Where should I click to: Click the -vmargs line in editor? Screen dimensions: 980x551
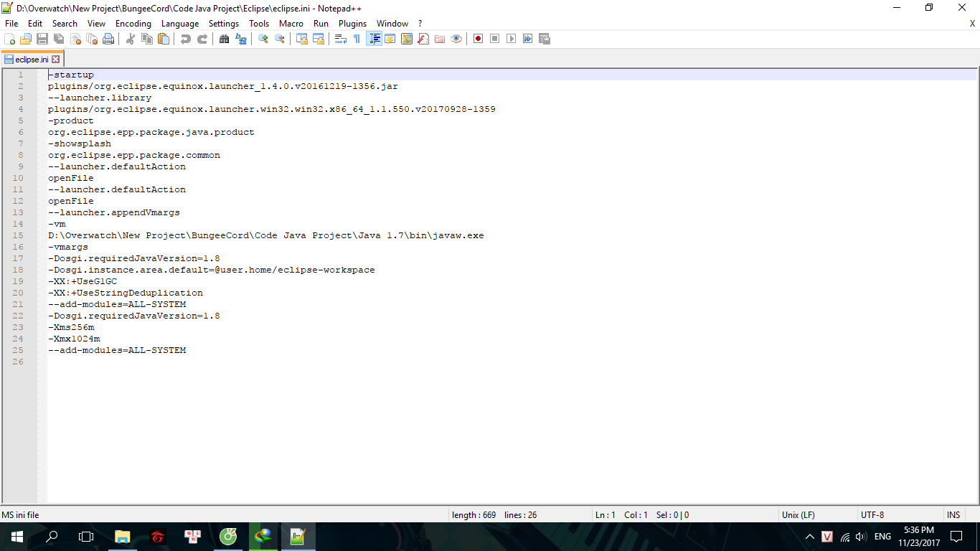[x=68, y=247]
